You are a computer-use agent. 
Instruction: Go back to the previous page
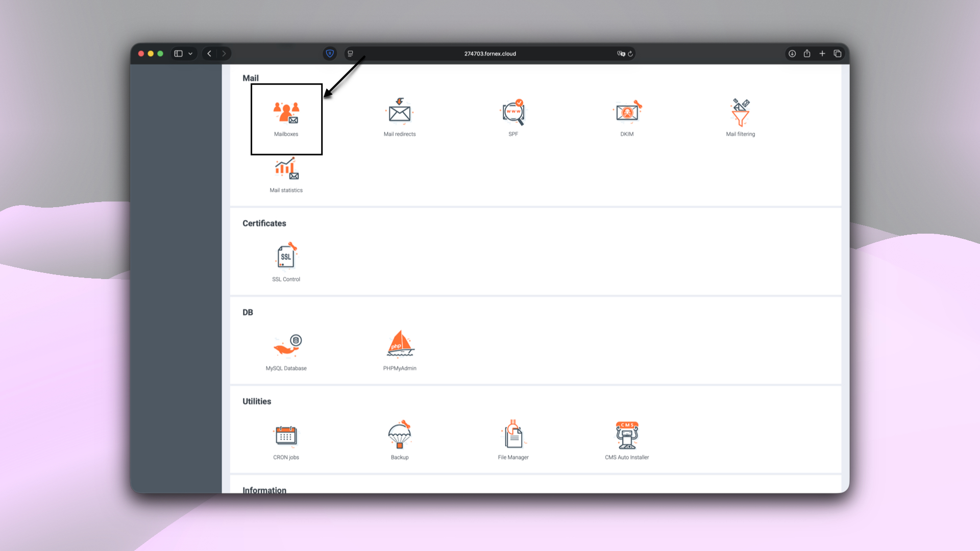click(209, 53)
